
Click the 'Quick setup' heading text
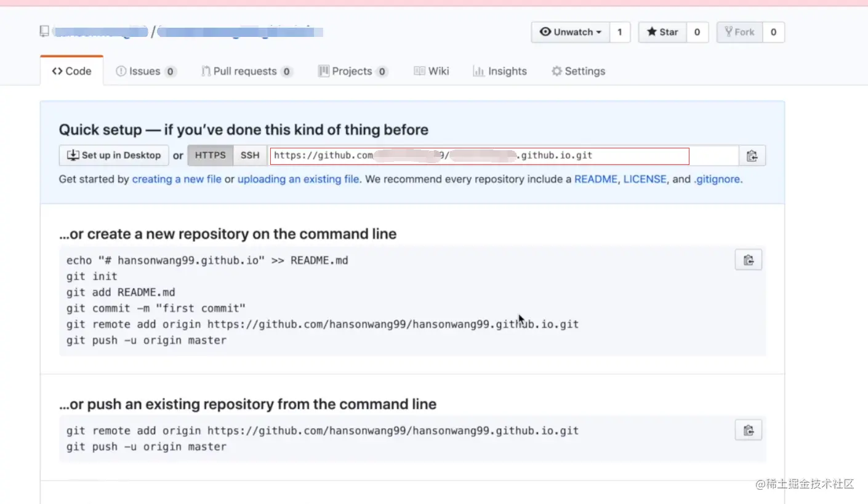[244, 130]
